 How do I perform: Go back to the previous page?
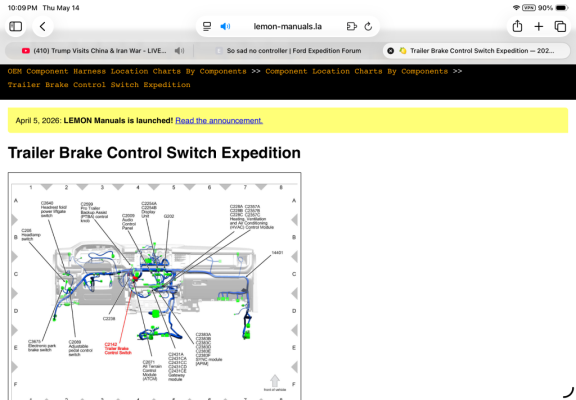[43, 26]
